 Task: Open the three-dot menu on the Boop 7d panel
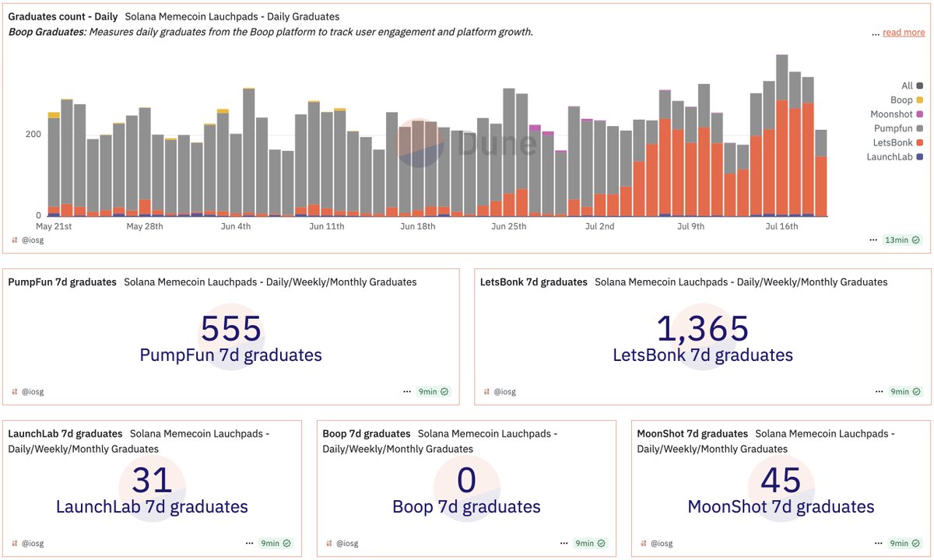point(564,543)
